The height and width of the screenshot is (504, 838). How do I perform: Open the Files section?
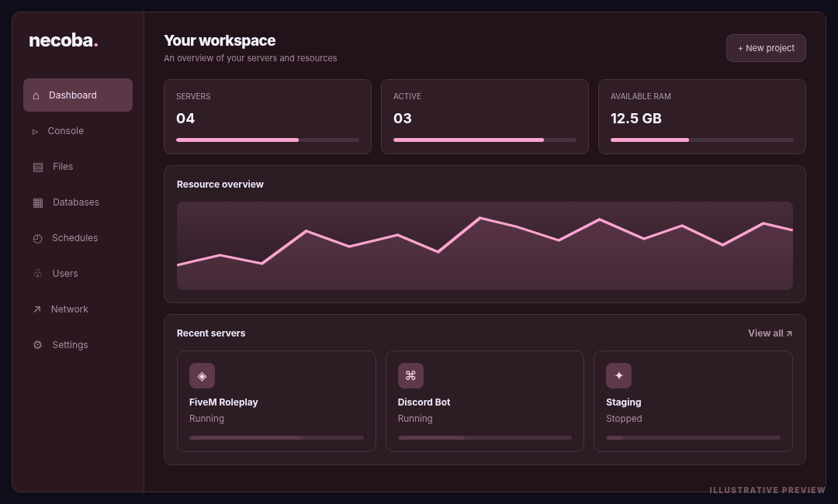pyautogui.click(x=78, y=167)
